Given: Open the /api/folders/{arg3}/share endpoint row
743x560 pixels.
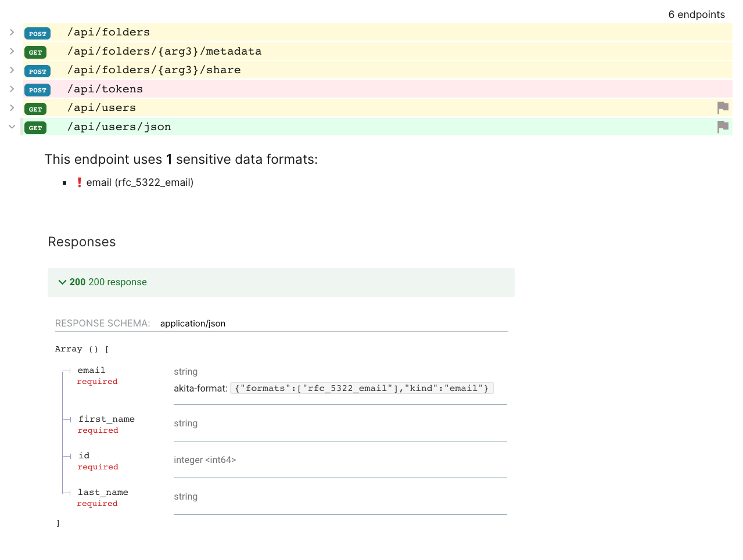Looking at the screenshot, I should (x=378, y=70).
